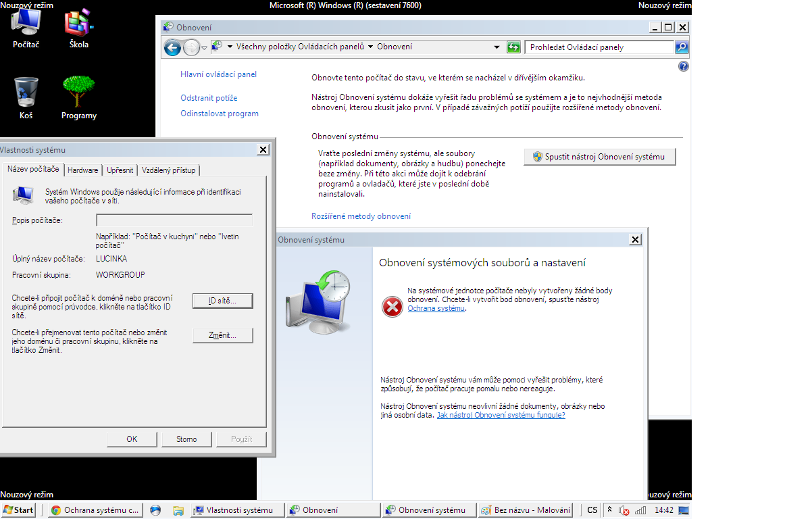
Task: Switch to the Upřesnit tab
Action: click(x=120, y=170)
